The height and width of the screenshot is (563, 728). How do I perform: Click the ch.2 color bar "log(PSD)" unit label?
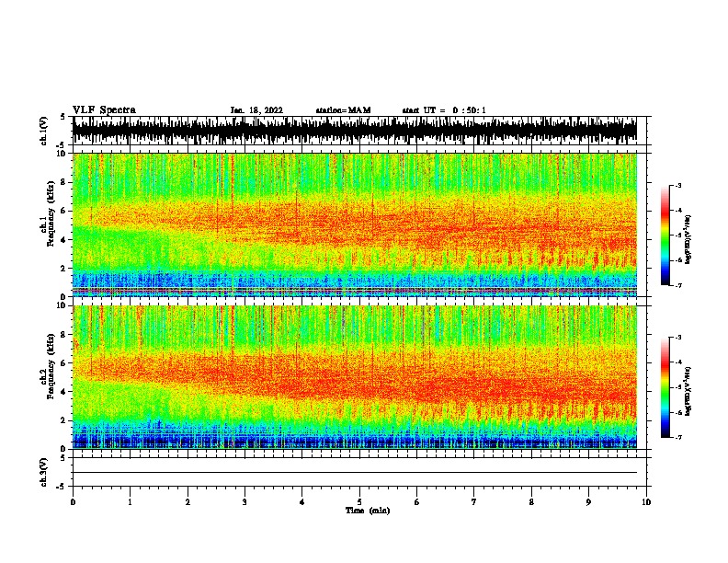pos(688,391)
